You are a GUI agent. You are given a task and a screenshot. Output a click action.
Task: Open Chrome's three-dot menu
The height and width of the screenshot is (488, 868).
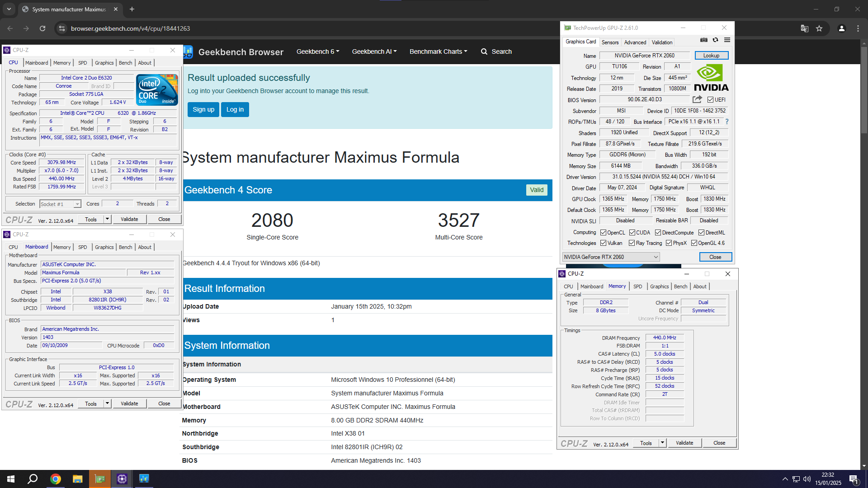[x=858, y=28]
